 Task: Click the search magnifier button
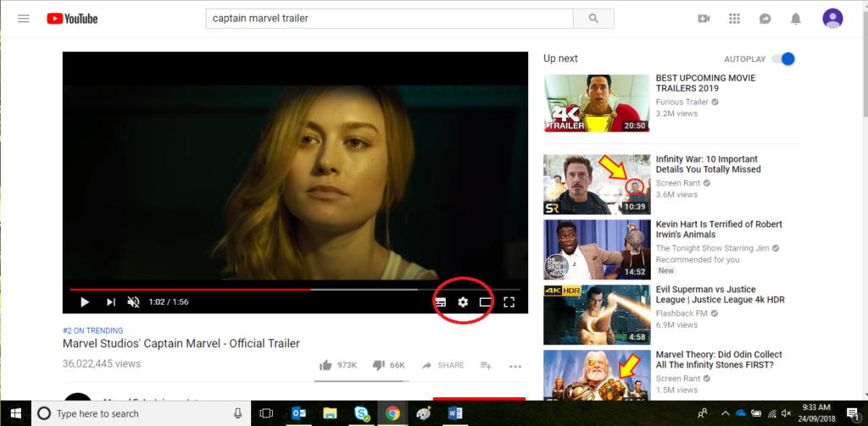coord(593,19)
